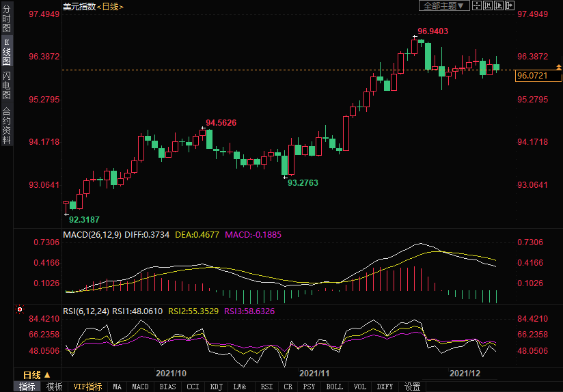Click the crosshair cursor icon
Screen dimensions: 563x392
pos(477,6)
